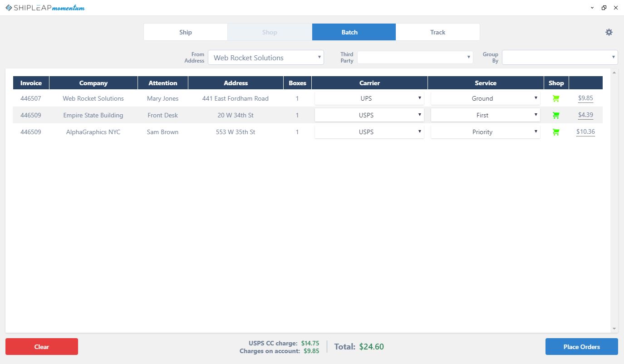The height and width of the screenshot is (364, 624).
Task: Click the Front Desk attention cell
Action: [163, 115]
